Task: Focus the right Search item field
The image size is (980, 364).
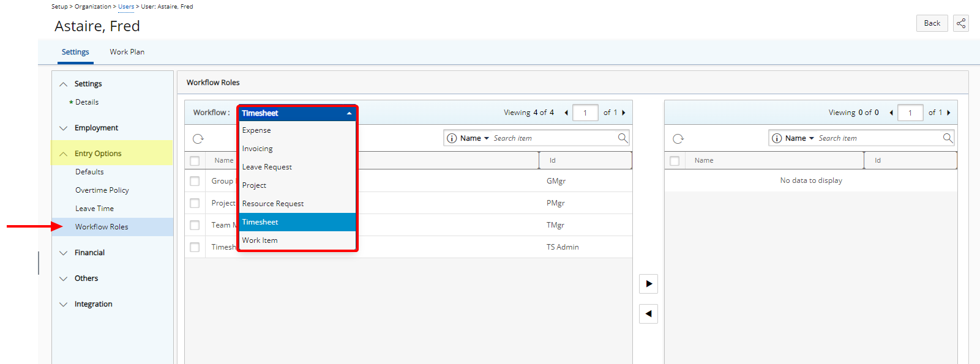Action: (879, 138)
